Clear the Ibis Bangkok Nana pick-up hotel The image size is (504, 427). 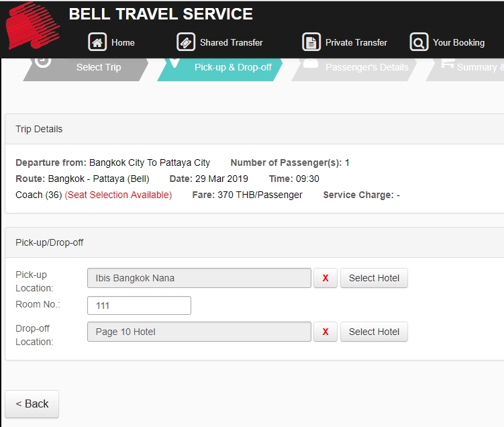[325, 278]
